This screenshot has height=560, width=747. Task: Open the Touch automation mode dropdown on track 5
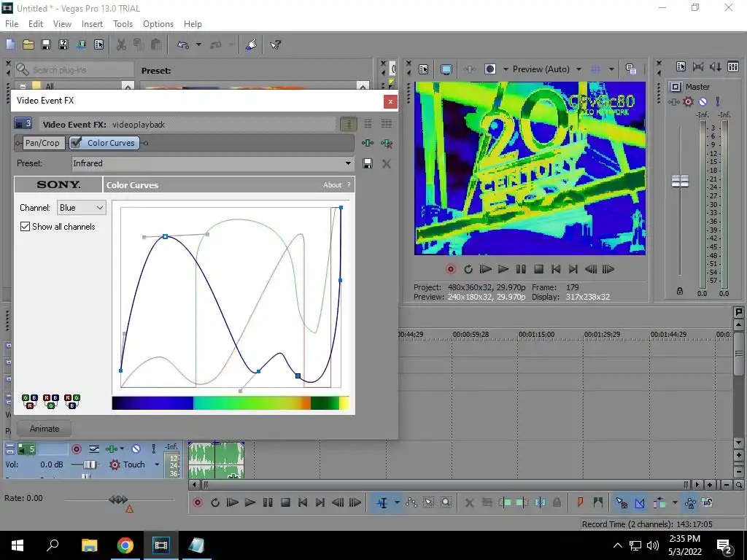pos(157,464)
